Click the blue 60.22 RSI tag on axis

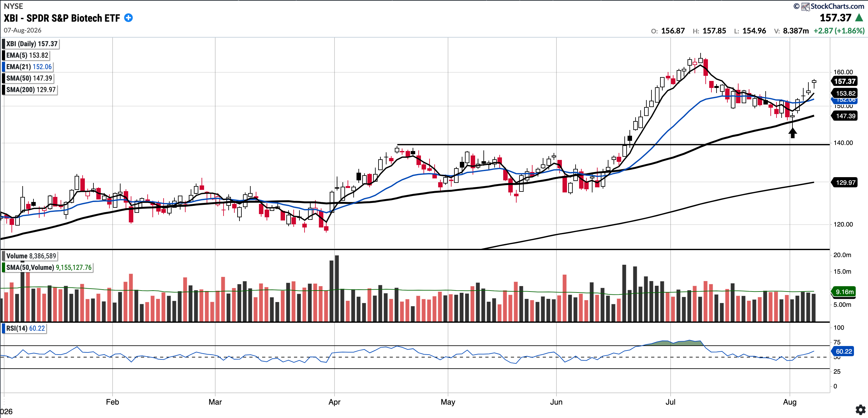[x=843, y=351]
